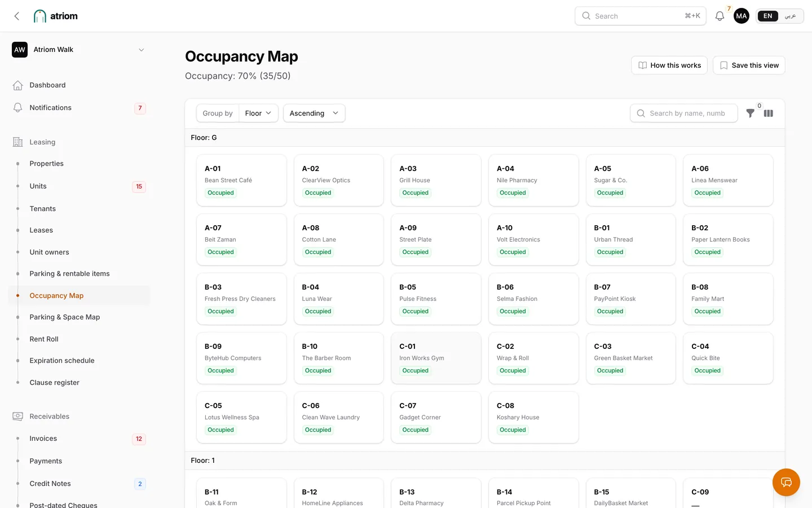
Task: Open unit C-08 Koshary House card
Action: click(x=533, y=417)
